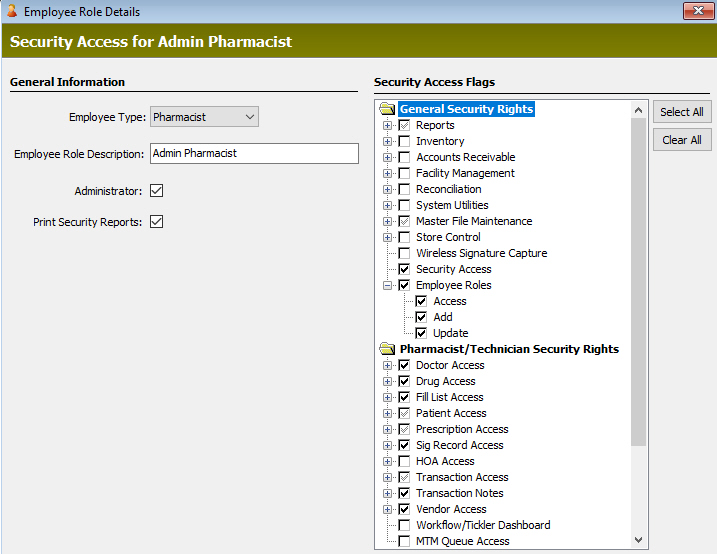
Task: Expand the Reports tree node
Action: pyautogui.click(x=387, y=125)
